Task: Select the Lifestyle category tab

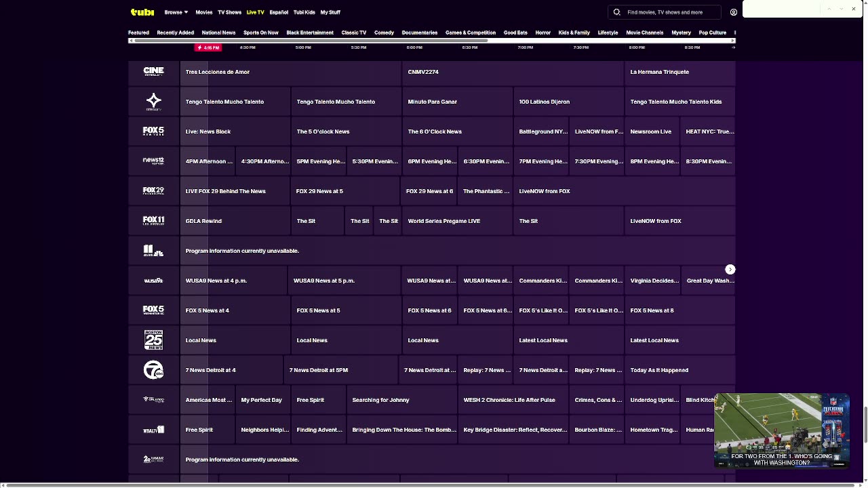Action: (x=608, y=33)
